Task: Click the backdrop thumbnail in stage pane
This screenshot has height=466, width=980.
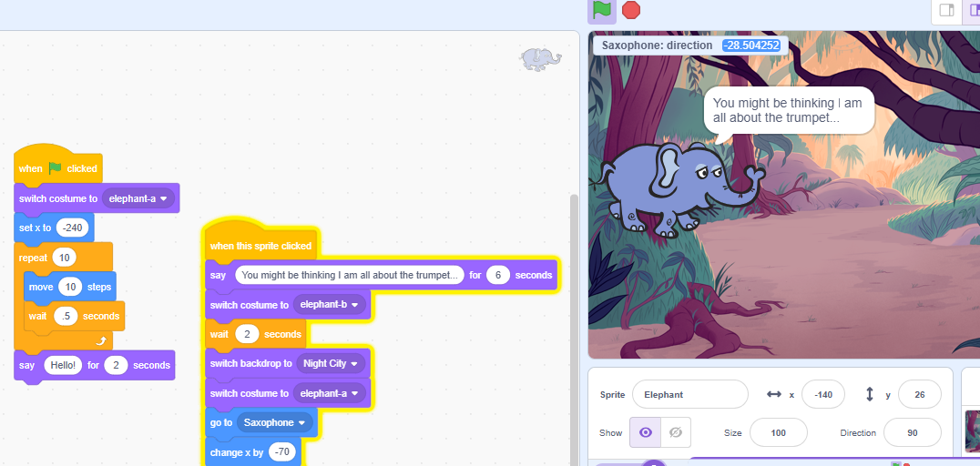Action: 973,431
